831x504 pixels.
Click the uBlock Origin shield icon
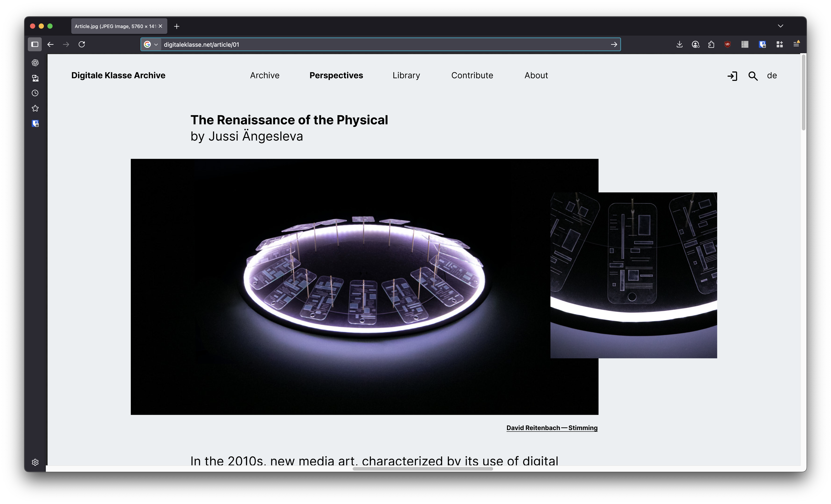click(728, 44)
